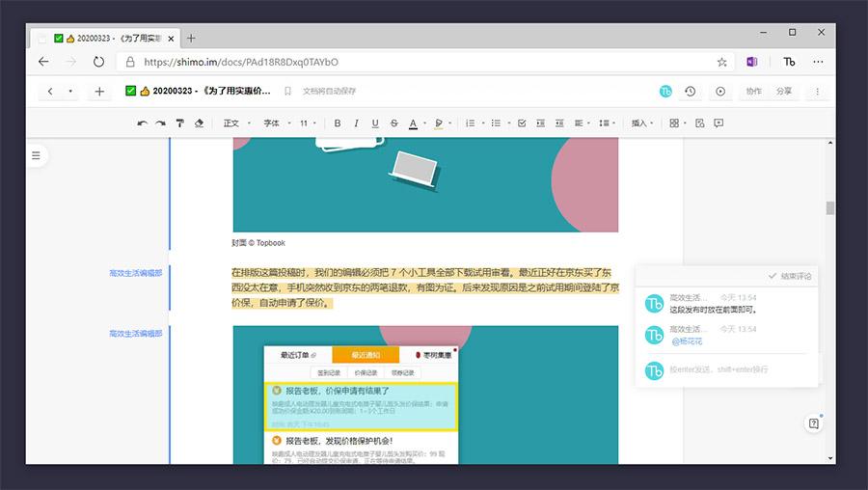
Task: Click 结束评论 to end the comment
Action: (790, 276)
